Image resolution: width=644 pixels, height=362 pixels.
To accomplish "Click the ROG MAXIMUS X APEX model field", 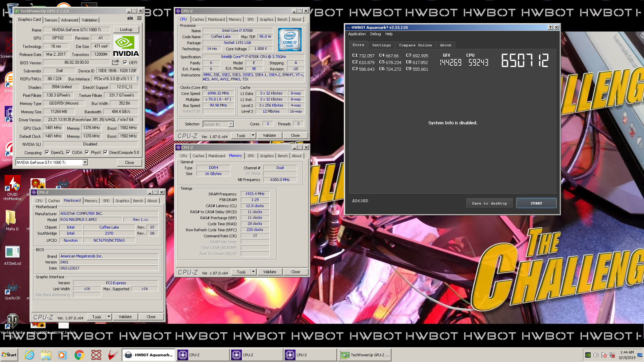I will (91, 220).
